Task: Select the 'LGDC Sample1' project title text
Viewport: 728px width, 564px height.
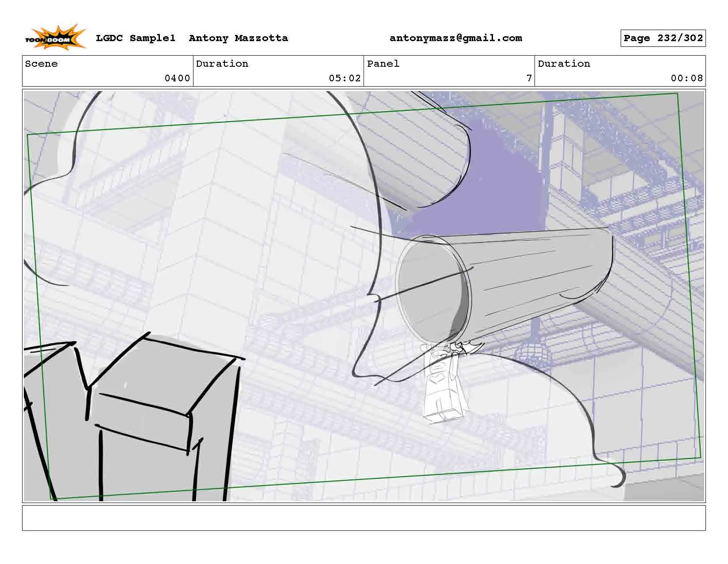Action: click(136, 38)
